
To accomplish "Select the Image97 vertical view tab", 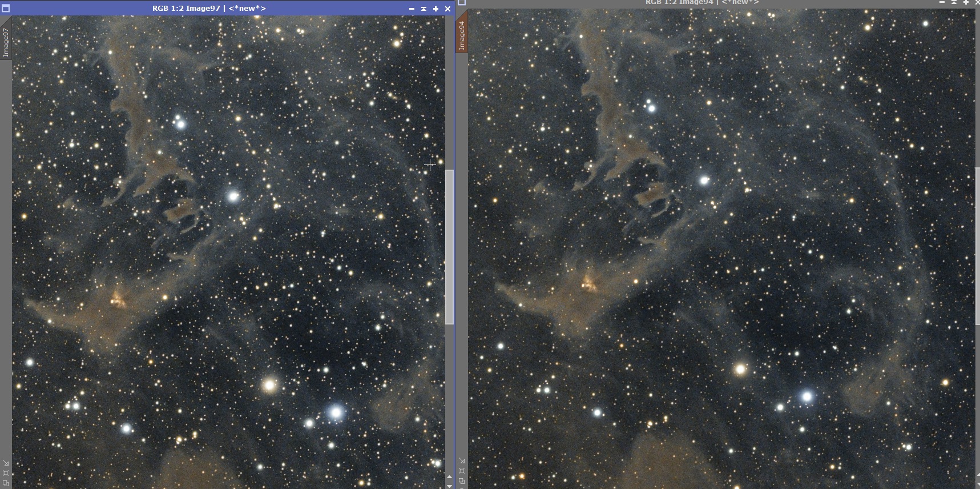I will click(6, 43).
